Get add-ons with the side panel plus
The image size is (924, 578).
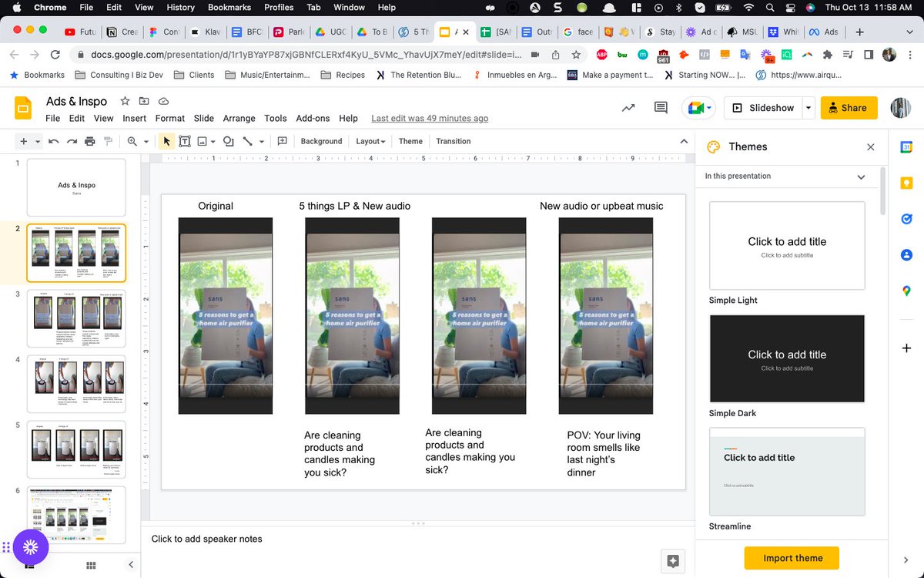906,348
